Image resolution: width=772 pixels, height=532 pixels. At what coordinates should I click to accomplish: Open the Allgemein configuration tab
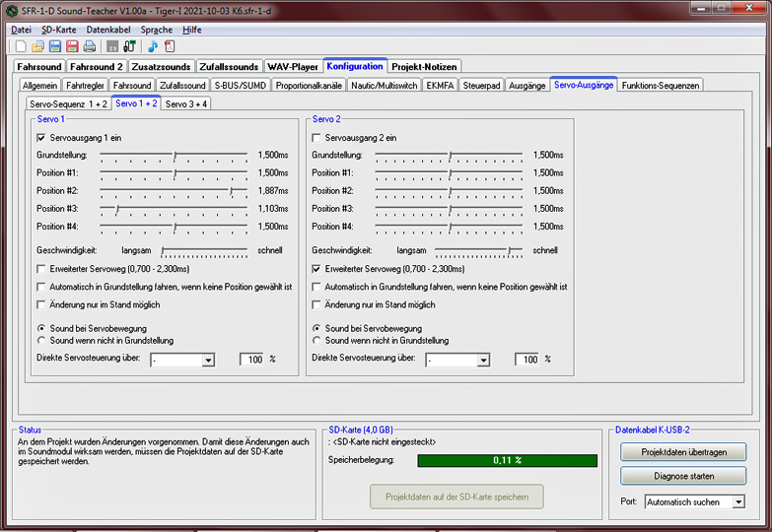click(x=39, y=85)
